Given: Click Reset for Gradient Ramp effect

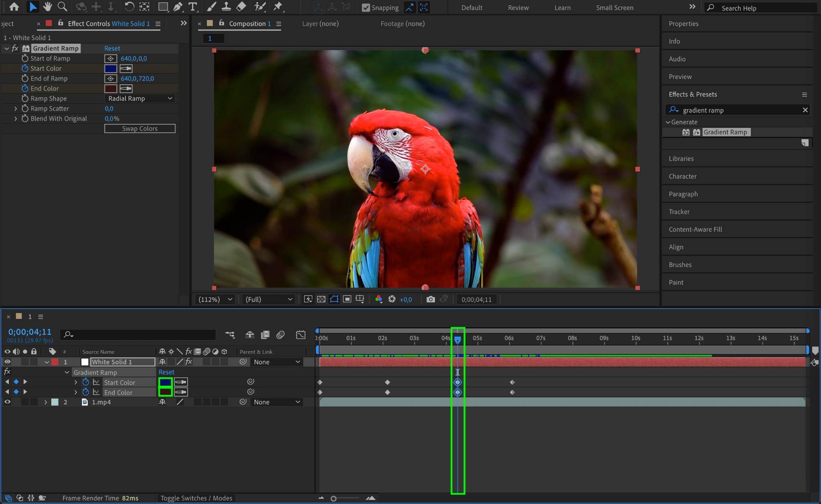Looking at the screenshot, I should 112,48.
